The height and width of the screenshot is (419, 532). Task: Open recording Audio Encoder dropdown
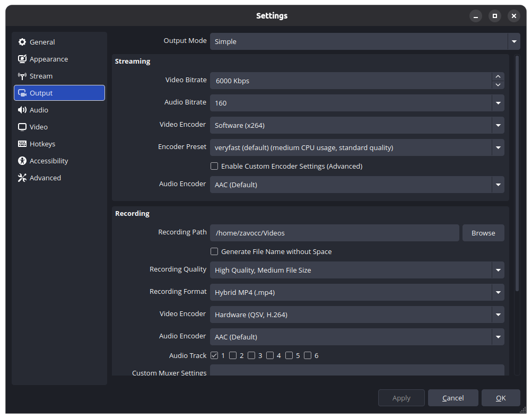coord(357,337)
